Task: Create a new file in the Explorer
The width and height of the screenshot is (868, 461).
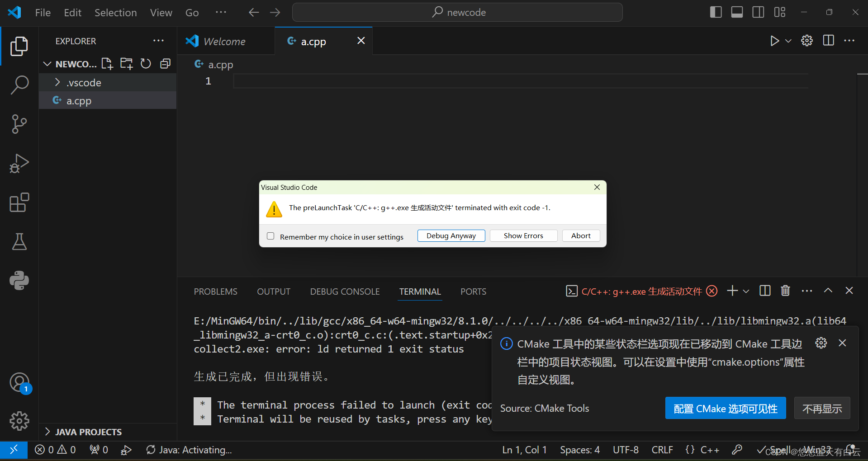Action: point(107,63)
